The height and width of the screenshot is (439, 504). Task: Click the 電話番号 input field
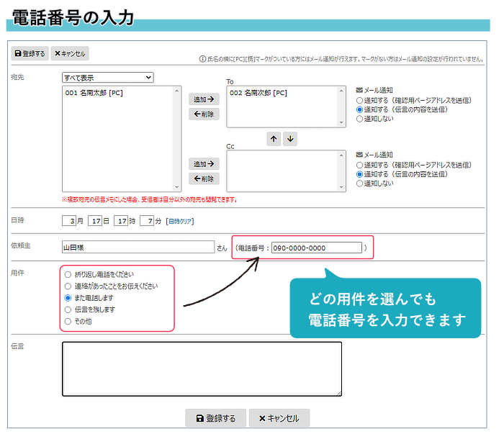pyautogui.click(x=316, y=248)
